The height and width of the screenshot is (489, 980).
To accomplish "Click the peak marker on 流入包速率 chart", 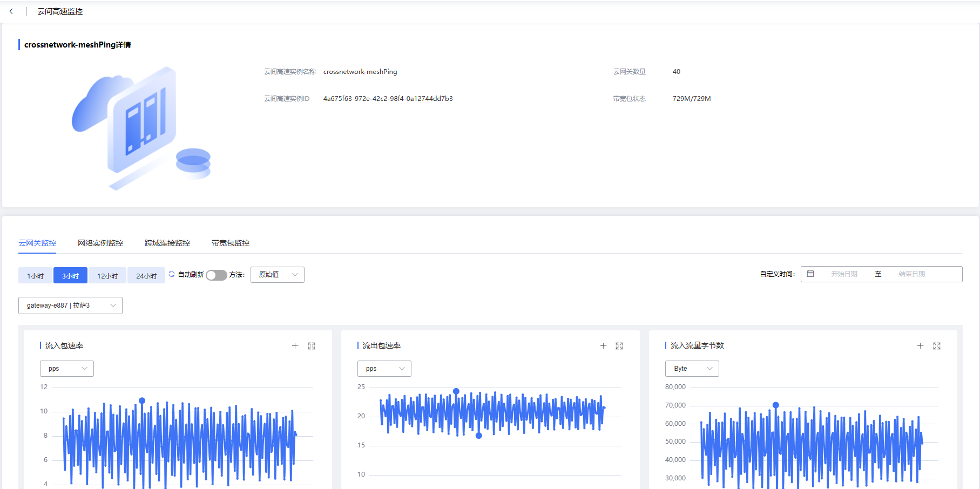I will click(142, 400).
